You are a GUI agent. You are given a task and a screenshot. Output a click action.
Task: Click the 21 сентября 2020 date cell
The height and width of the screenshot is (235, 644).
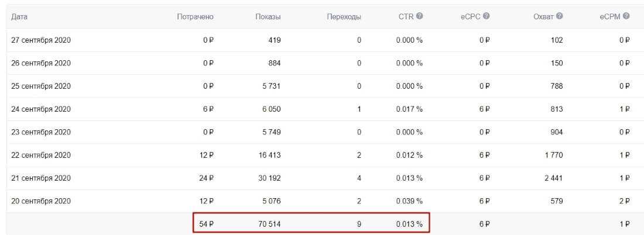(x=42, y=178)
